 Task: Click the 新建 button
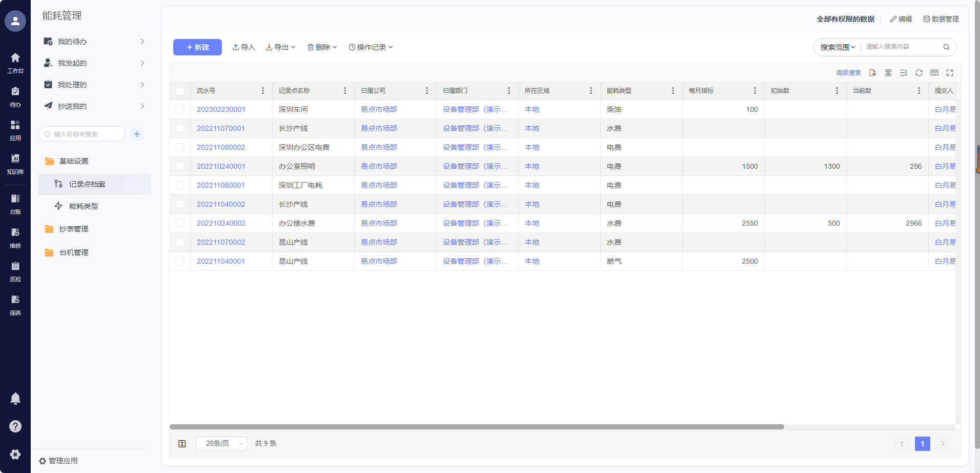pos(197,47)
